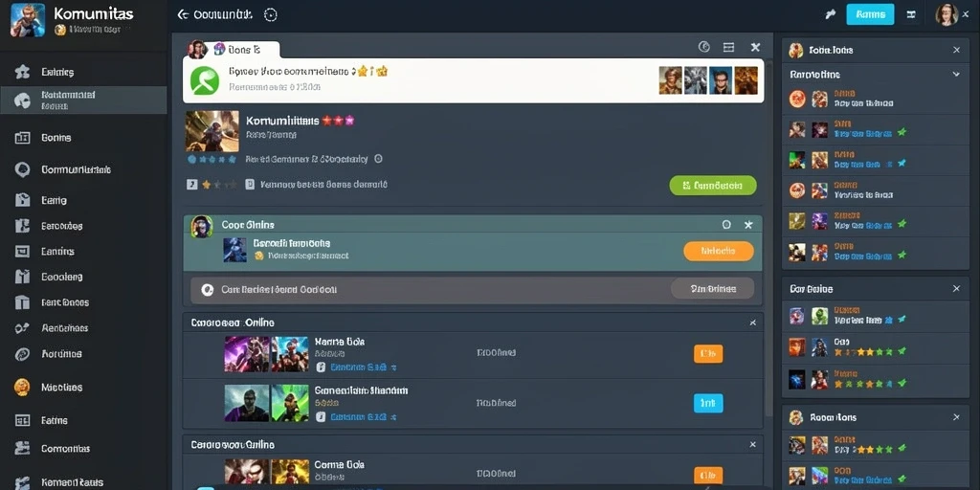The image size is (980, 490).
Task: Click the info circle after the Komunitas subtitle
Action: click(x=377, y=159)
